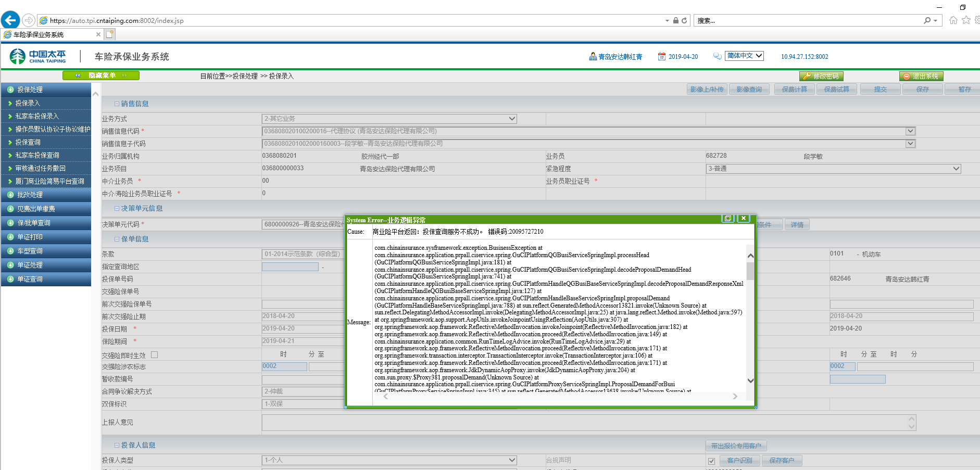
Task: Click the 保费计算 button
Action: [794, 90]
